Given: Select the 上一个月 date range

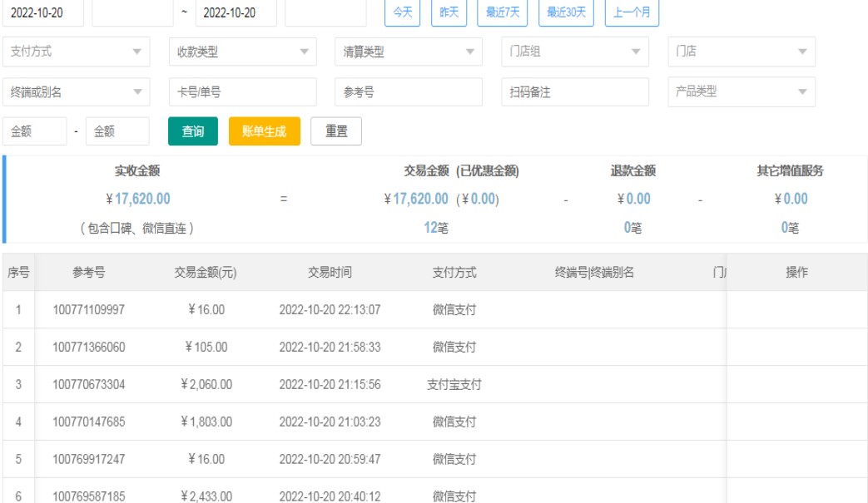Looking at the screenshot, I should tap(632, 12).
